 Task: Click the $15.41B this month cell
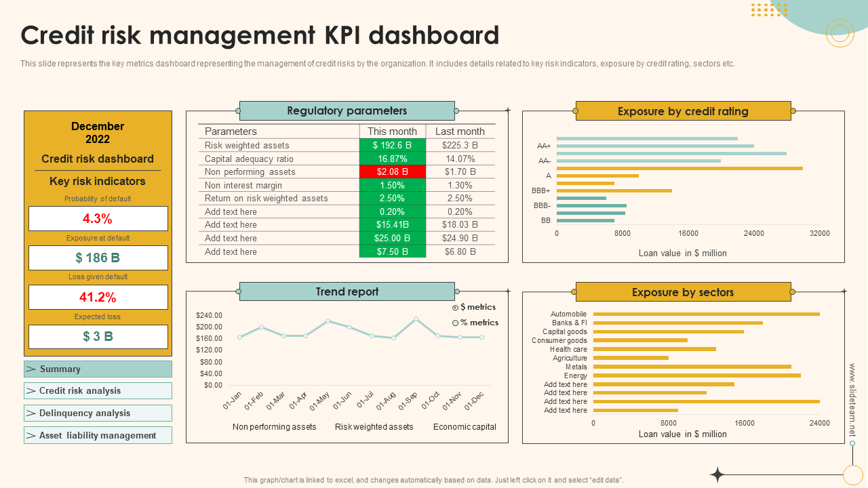click(392, 224)
